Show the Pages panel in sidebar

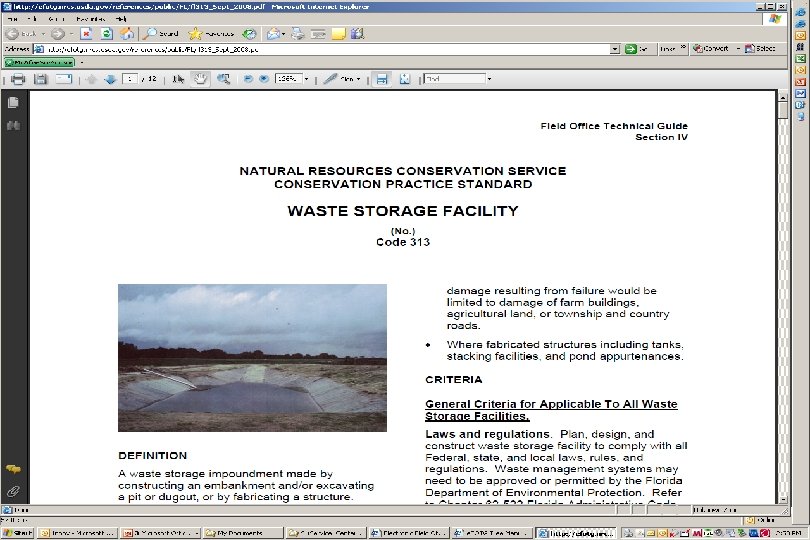tap(13, 102)
